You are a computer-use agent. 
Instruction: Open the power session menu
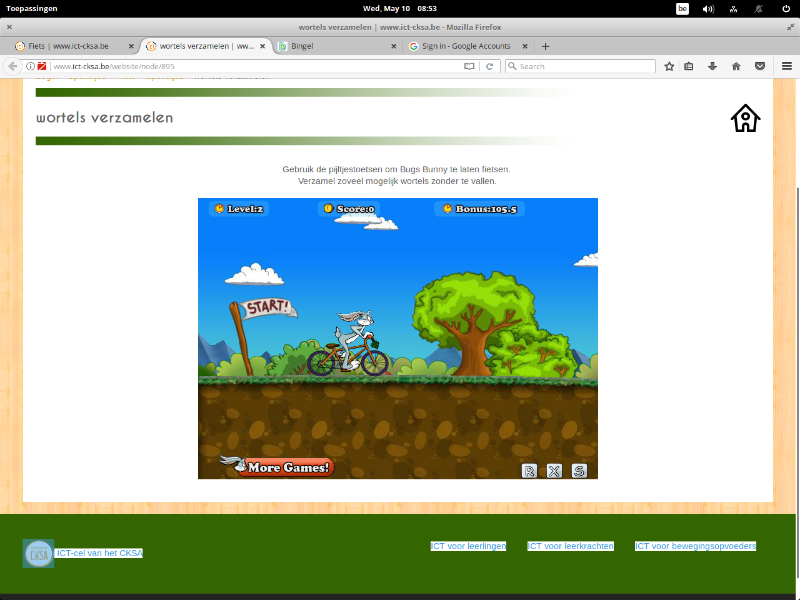[786, 9]
